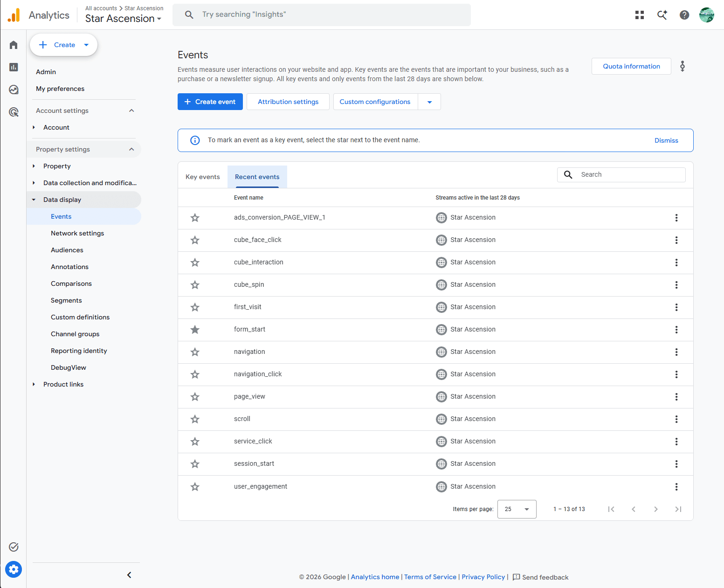Screen dimensions: 724x588
Task: Collapse the Data display group
Action: click(34, 200)
